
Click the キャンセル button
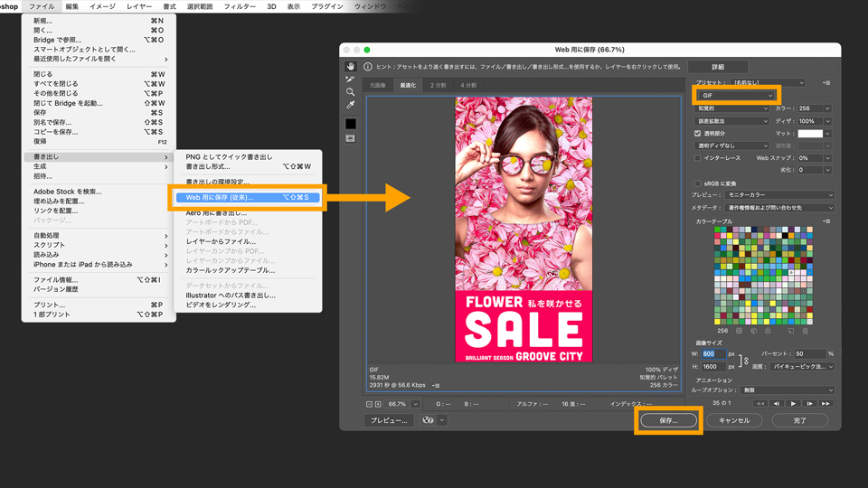click(x=734, y=420)
